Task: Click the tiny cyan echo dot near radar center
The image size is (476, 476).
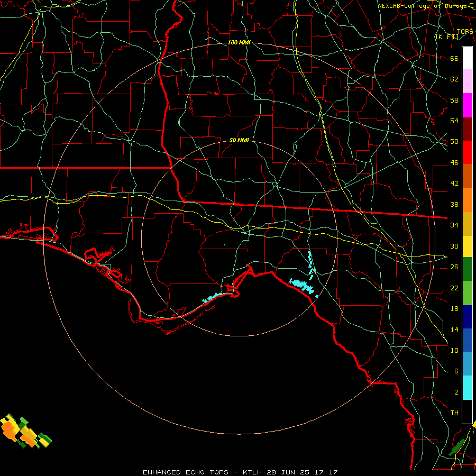Action: [x=225, y=245]
